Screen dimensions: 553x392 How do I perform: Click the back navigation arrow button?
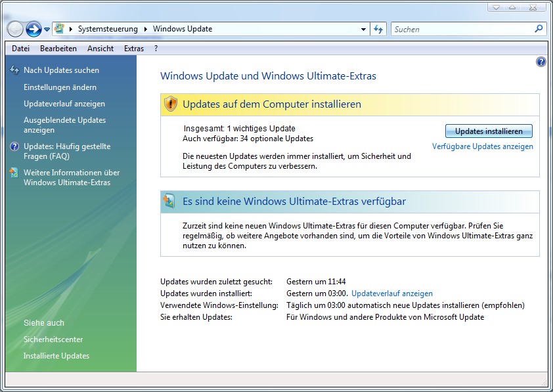click(x=15, y=29)
